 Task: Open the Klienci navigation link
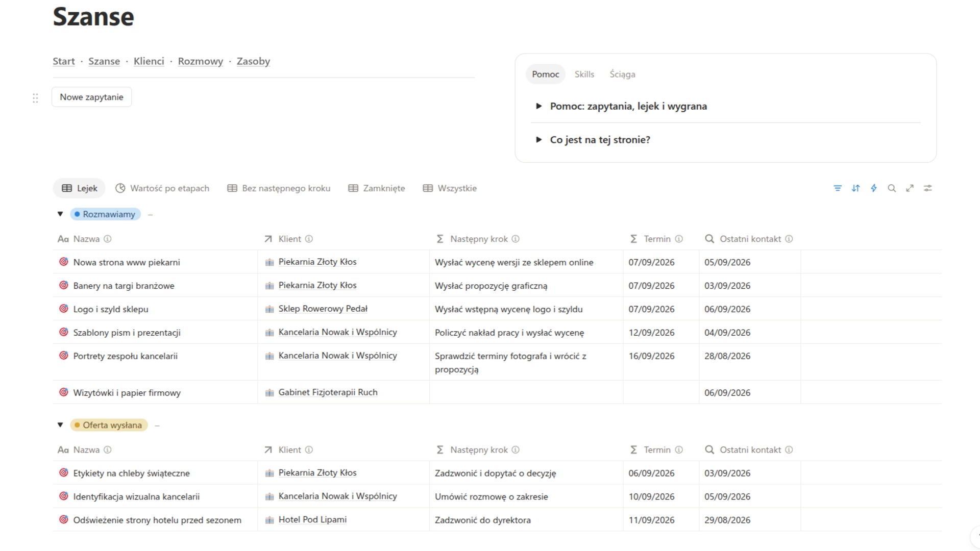pos(149,61)
